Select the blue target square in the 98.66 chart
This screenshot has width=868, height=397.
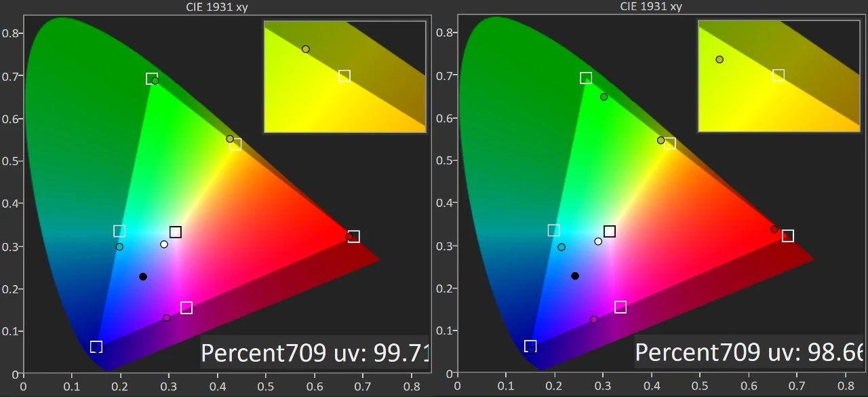pyautogui.click(x=530, y=346)
